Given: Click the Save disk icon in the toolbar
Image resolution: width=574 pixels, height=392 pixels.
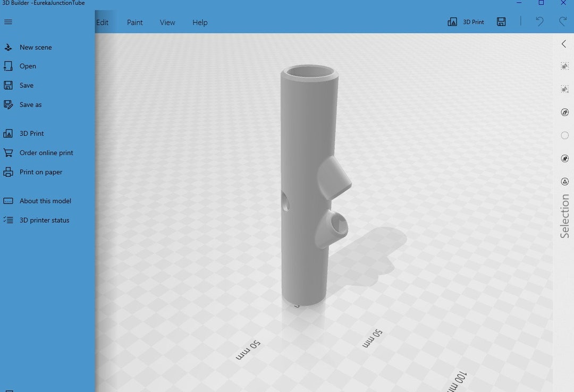Looking at the screenshot, I should tap(500, 22).
